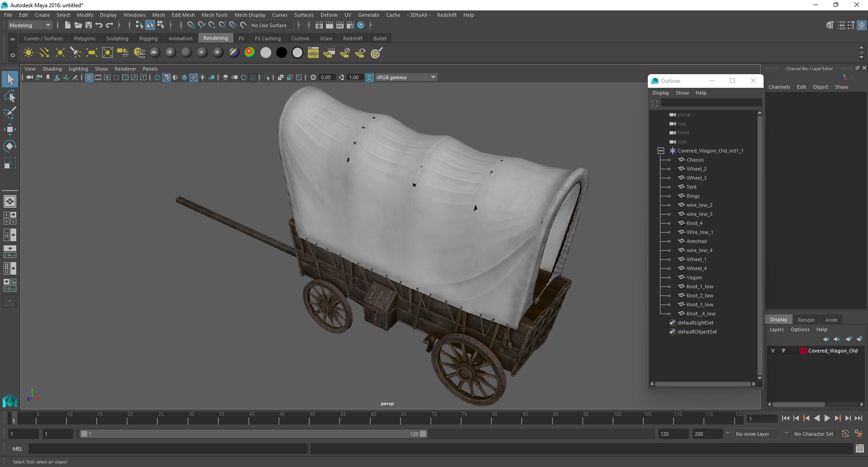The height and width of the screenshot is (467, 868).
Task: Switch to the Polygons shelf tab
Action: pos(85,38)
